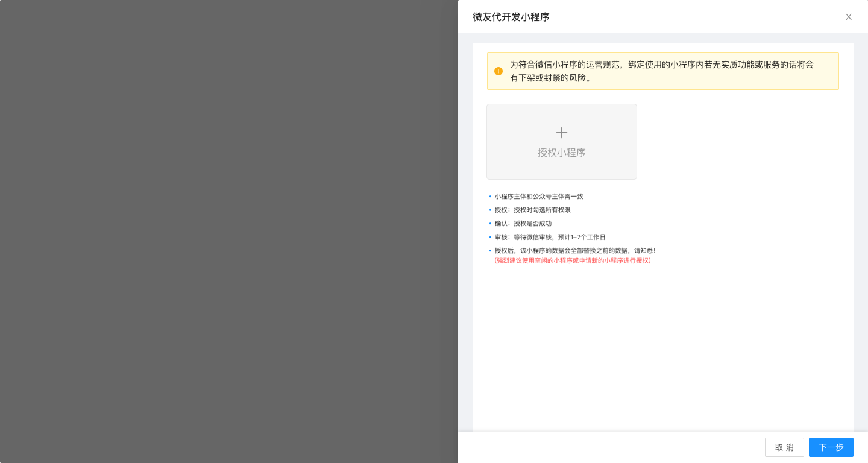Click the orange warning icon in the notice
This screenshot has height=463, width=868.
tap(498, 71)
